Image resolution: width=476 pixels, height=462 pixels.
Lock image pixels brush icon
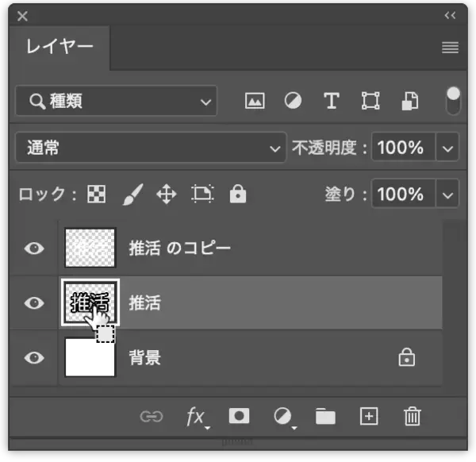(x=133, y=194)
